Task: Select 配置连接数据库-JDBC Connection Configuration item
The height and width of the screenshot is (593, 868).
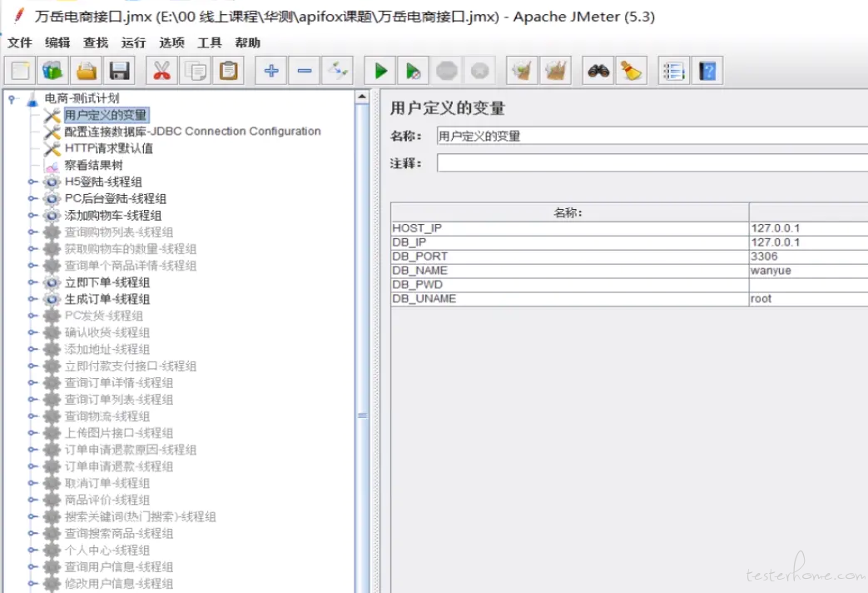Action: pyautogui.click(x=192, y=132)
